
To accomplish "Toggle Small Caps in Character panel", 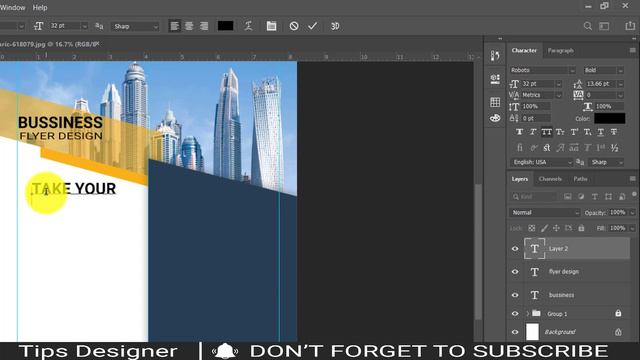I will [560, 132].
